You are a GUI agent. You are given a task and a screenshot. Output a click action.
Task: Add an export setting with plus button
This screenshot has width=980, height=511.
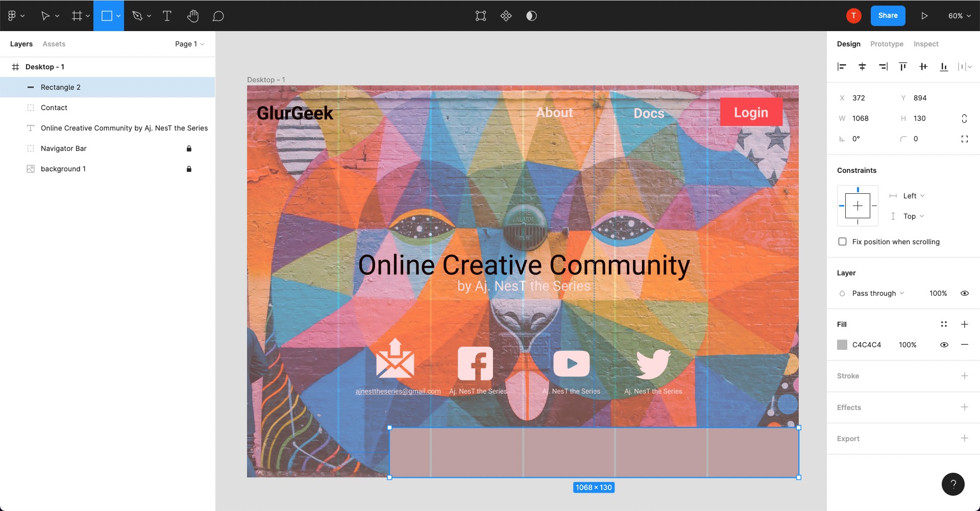[964, 438]
